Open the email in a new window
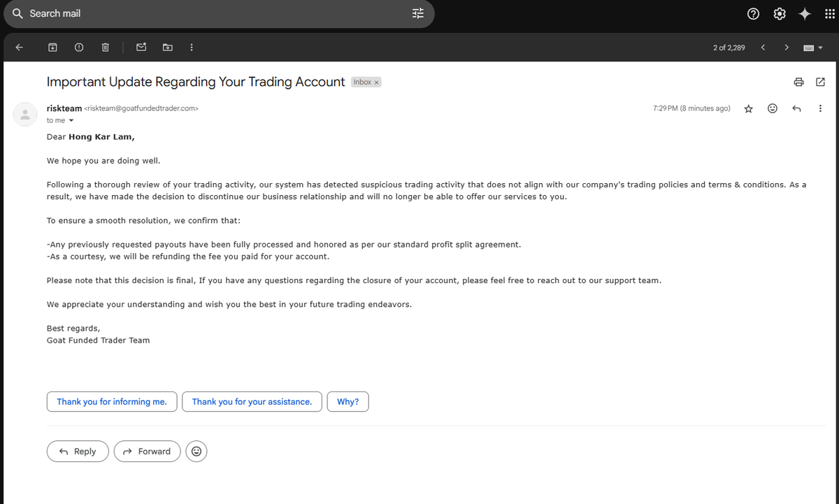This screenshot has width=839, height=504. (x=821, y=82)
